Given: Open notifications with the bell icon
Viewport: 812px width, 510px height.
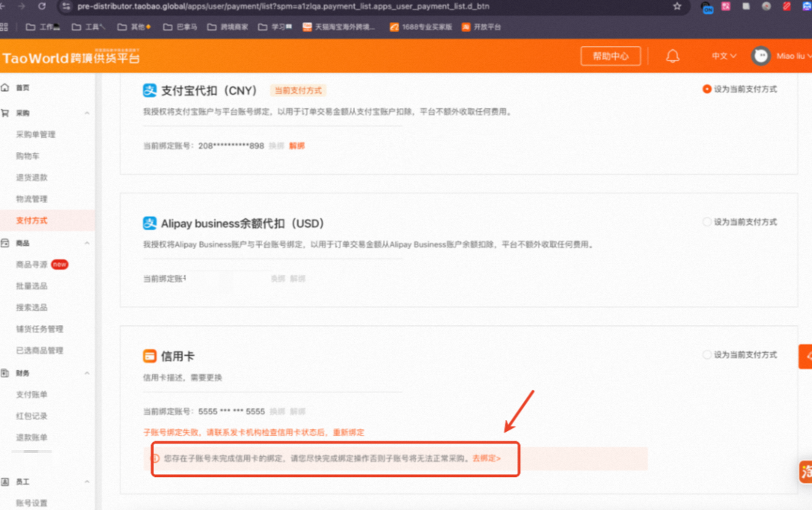Looking at the screenshot, I should coord(673,56).
